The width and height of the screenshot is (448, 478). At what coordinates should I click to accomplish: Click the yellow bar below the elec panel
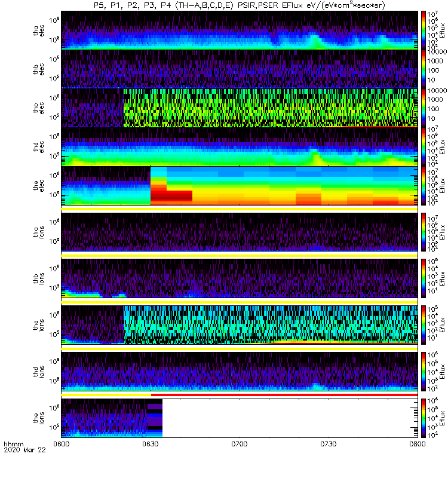pyautogui.click(x=240, y=209)
